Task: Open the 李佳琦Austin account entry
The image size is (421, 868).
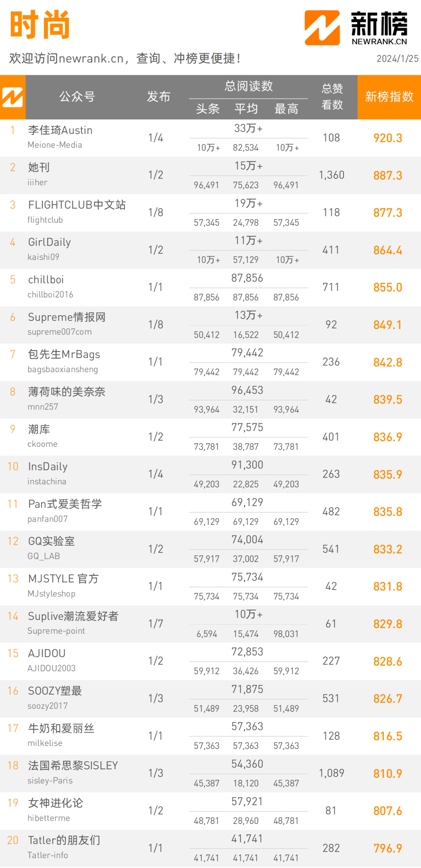Action: (60, 130)
